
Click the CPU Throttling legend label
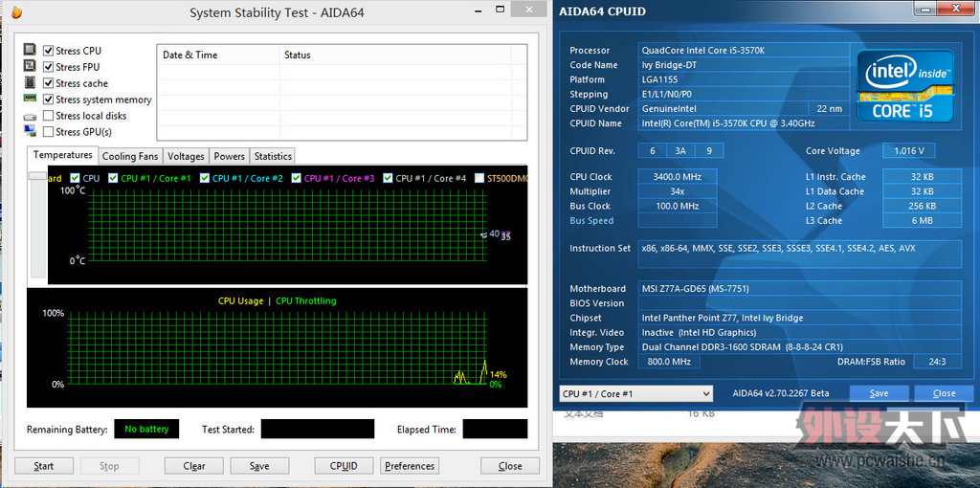point(305,300)
